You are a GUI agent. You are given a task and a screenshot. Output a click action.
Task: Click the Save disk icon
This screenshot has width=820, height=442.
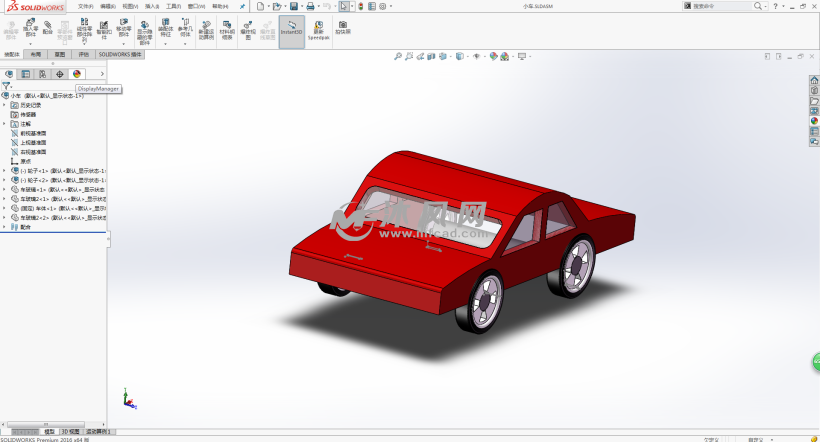pos(294,6)
